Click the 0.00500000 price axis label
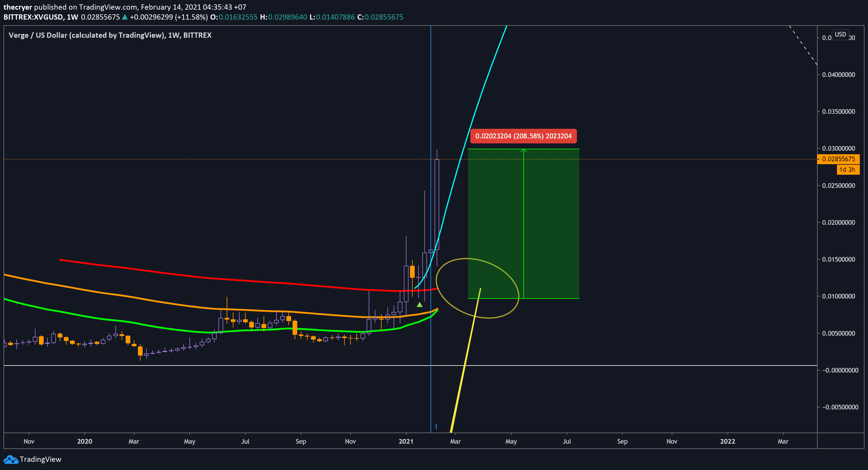 pos(838,333)
